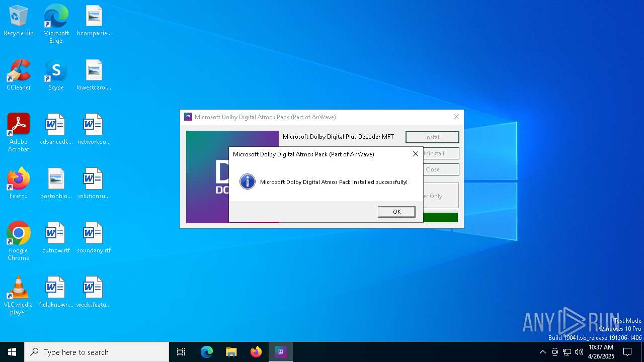This screenshot has height=362, width=644.
Task: Click the green installation progress bar
Action: tap(441, 217)
